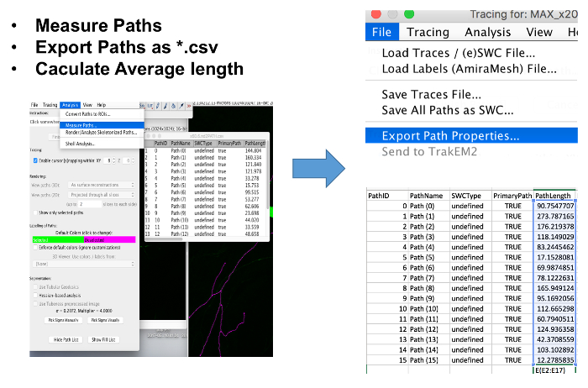
Task: Click red close button of Tracing window
Action: 376,14
